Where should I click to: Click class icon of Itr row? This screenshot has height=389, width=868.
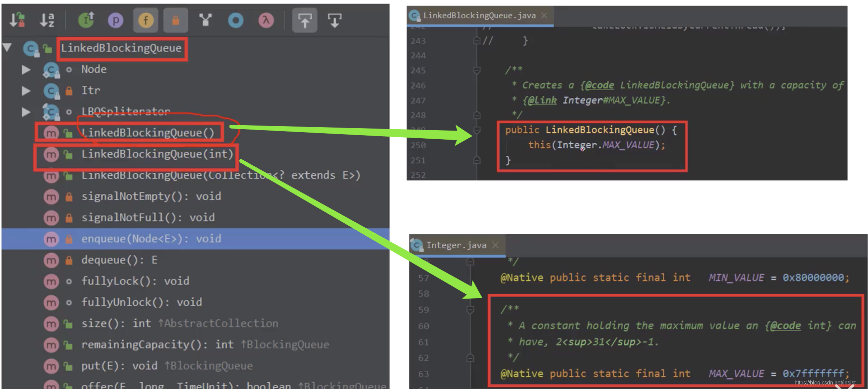(x=51, y=91)
